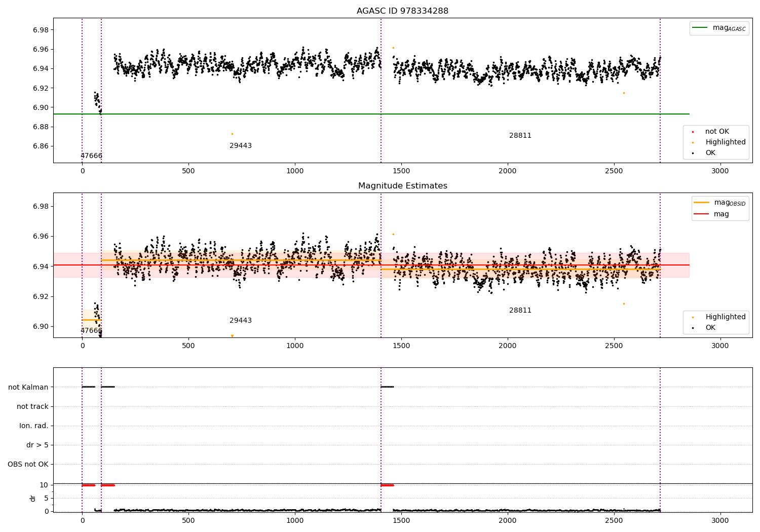Click x-axis tick 3000 in AGASC ID plot
The height and width of the screenshot is (532, 760).
coord(720,171)
